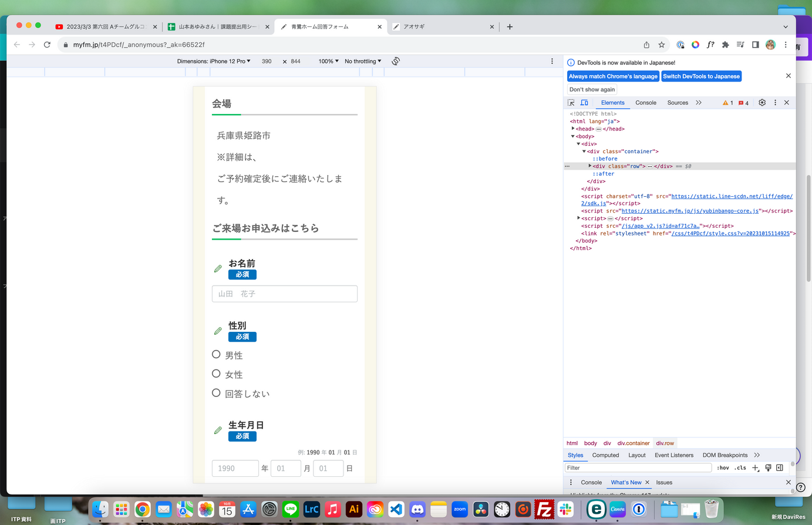Open DevTools settings gear
Screen dimensions: 812x525
762,103
